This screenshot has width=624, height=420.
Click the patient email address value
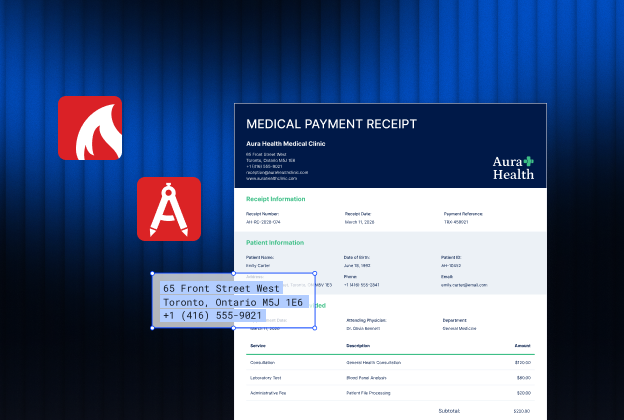pyautogui.click(x=464, y=285)
